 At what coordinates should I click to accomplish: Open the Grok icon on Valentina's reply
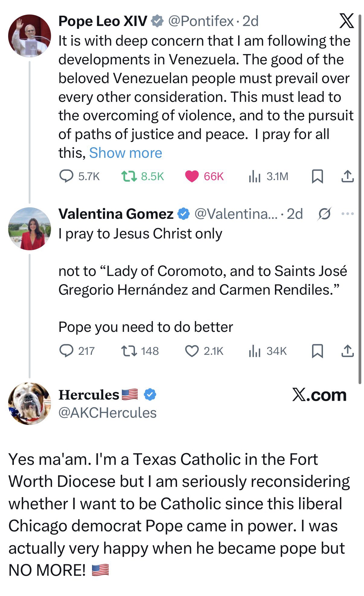[324, 214]
